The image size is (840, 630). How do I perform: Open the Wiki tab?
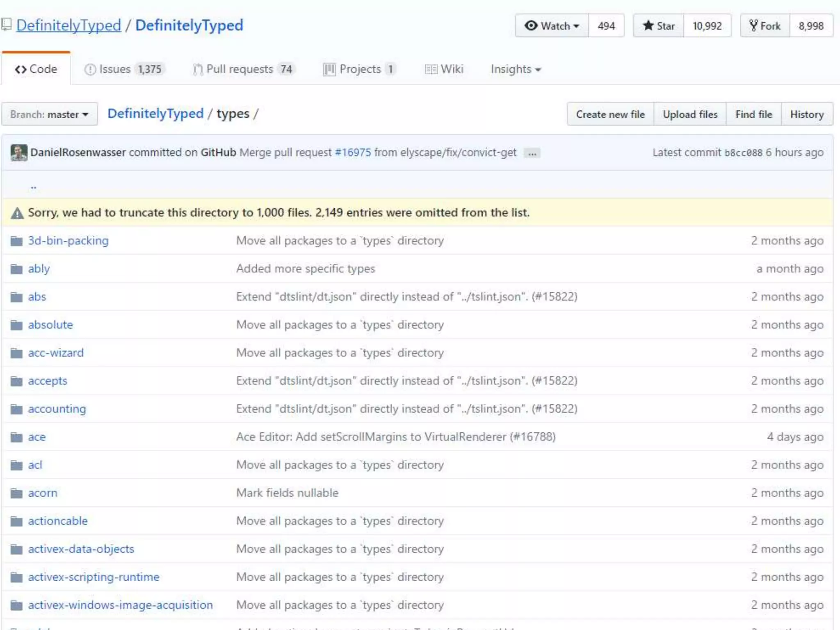(x=444, y=69)
